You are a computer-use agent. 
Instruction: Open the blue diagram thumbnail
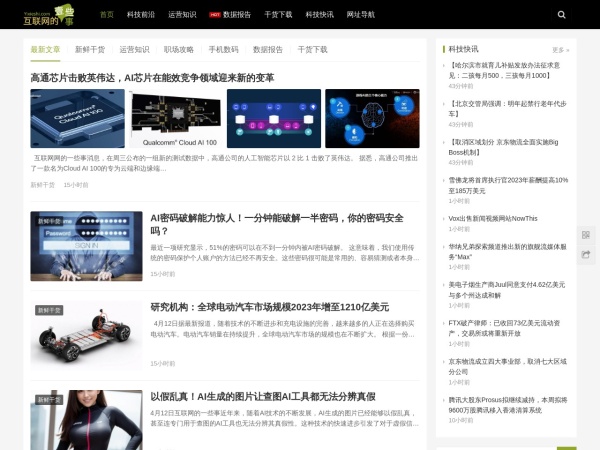pyautogui.click(x=274, y=119)
